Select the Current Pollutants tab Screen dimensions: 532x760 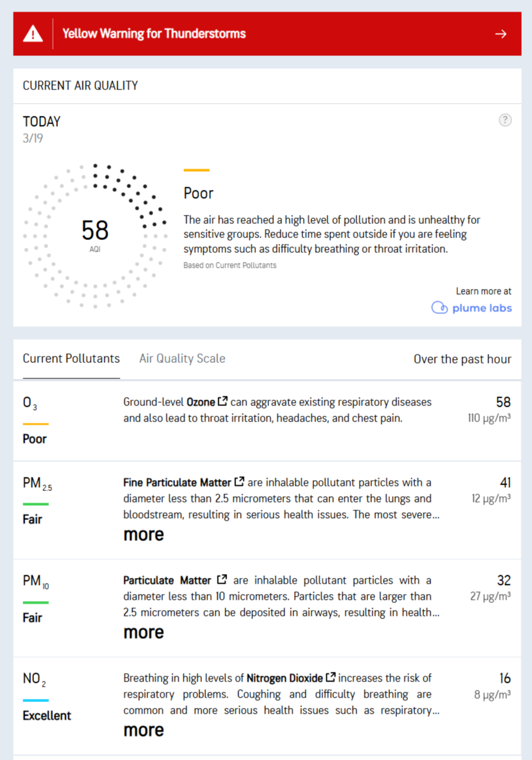tap(71, 359)
